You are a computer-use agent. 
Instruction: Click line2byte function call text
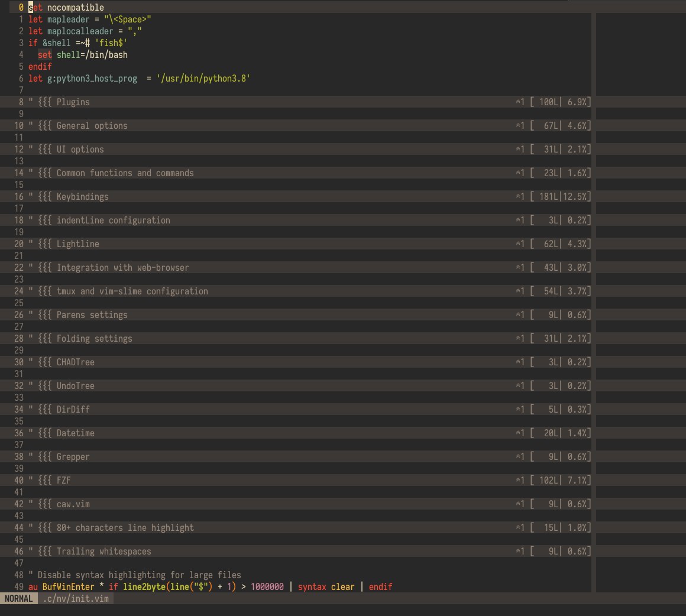(144, 586)
